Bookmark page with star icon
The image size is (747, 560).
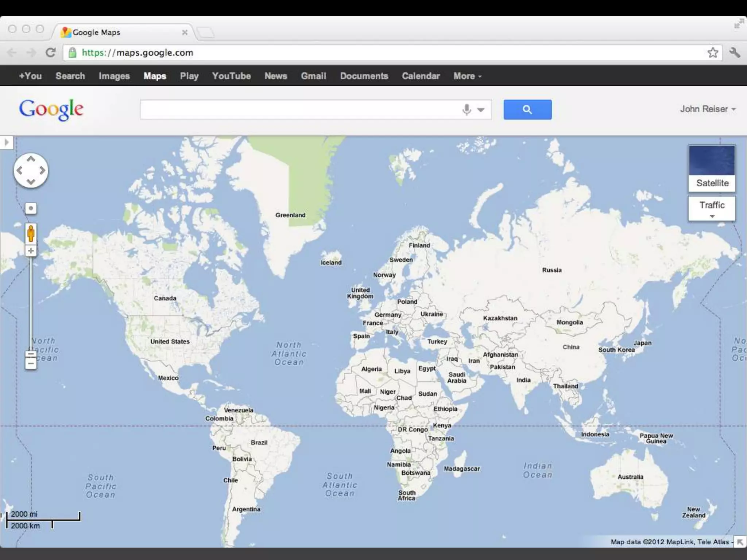tap(713, 52)
